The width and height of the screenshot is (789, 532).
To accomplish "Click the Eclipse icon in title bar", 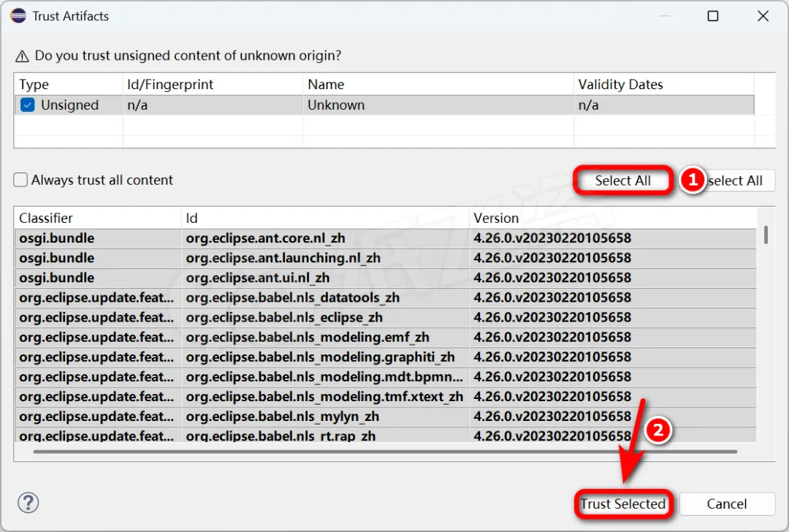I will [18, 16].
